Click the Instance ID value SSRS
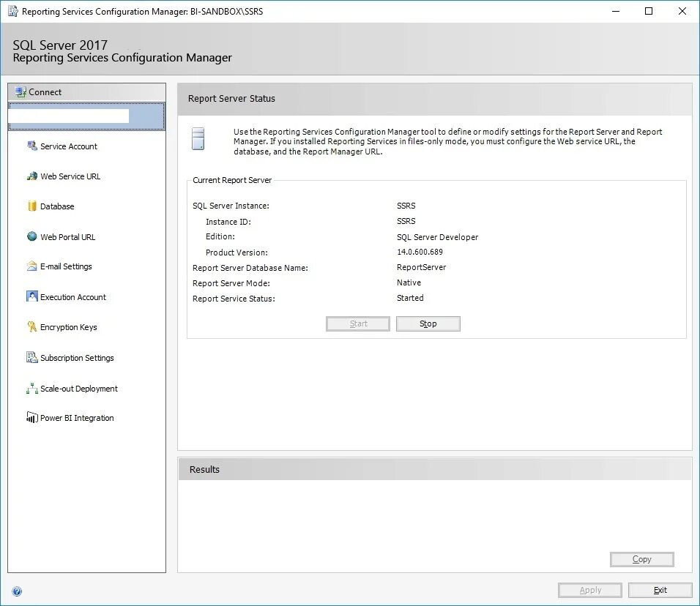700x606 pixels. [x=406, y=221]
